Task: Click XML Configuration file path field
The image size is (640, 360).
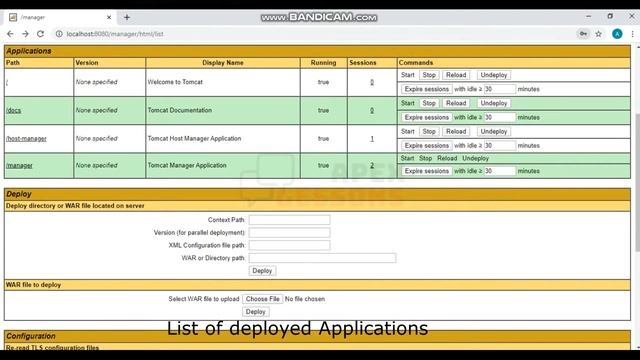Action: (289, 245)
